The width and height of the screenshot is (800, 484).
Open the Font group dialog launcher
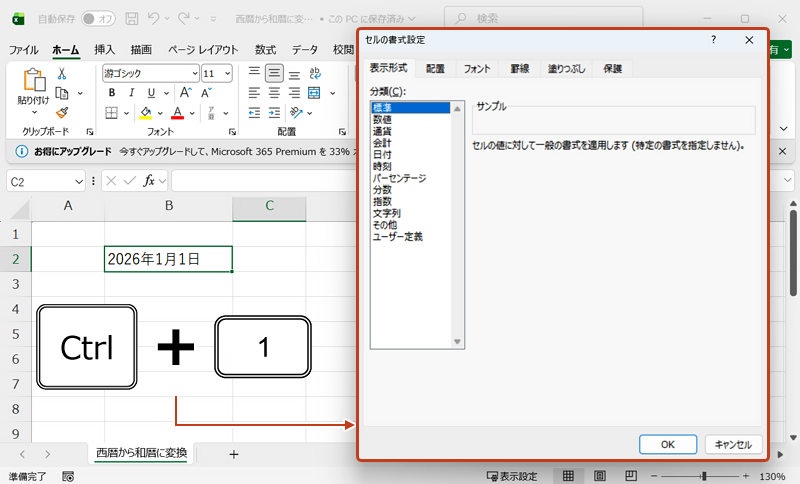point(233,132)
